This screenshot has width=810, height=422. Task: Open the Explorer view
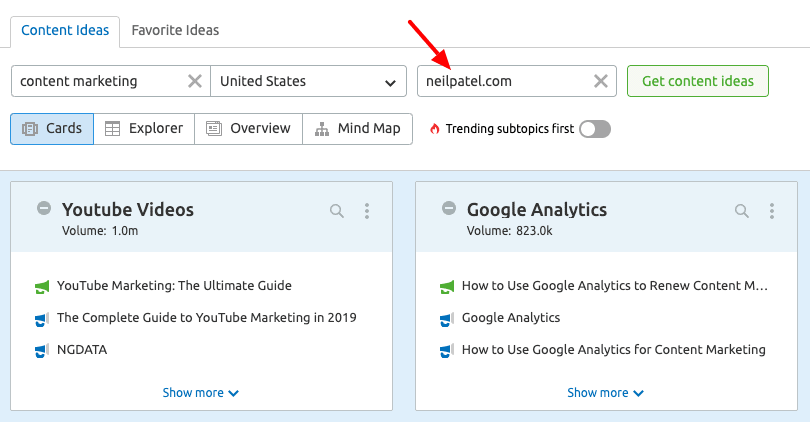[x=144, y=129]
